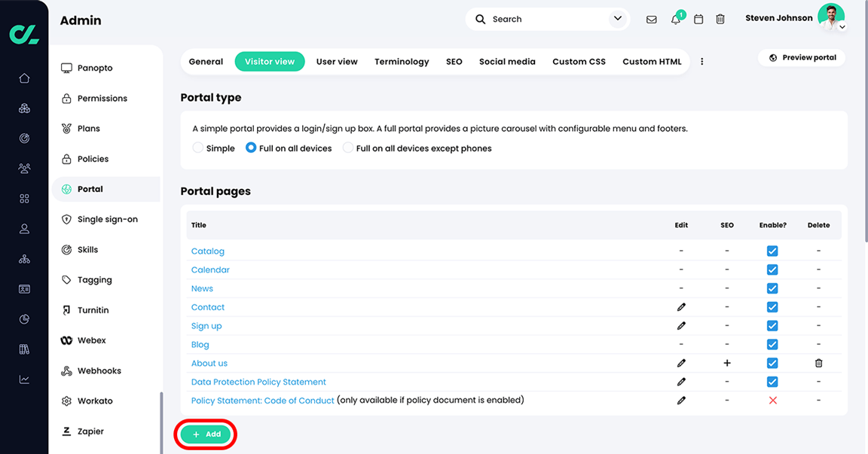Toggle Enable checkbox for About us
Screen dimensions: 868x454
point(772,364)
